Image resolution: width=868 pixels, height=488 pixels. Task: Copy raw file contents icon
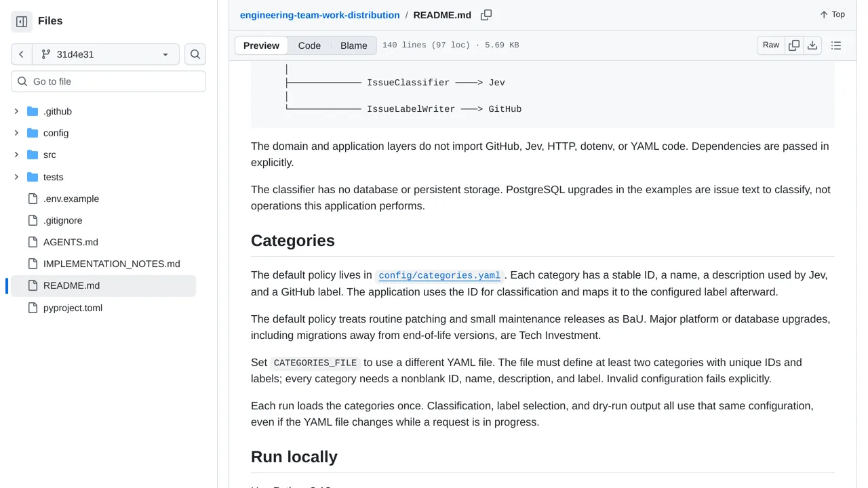tap(794, 45)
